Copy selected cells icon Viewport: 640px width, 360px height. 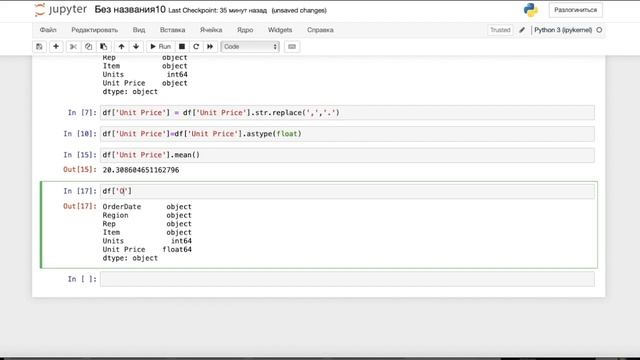(88, 47)
